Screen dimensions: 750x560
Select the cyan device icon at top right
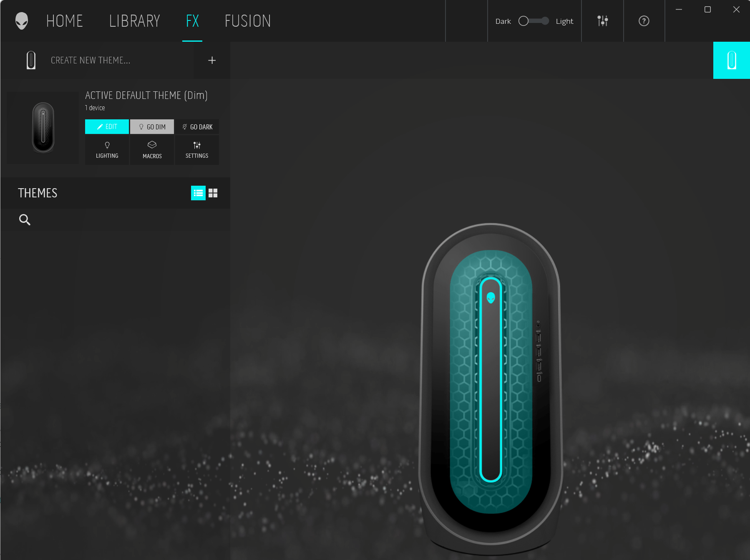[731, 61]
